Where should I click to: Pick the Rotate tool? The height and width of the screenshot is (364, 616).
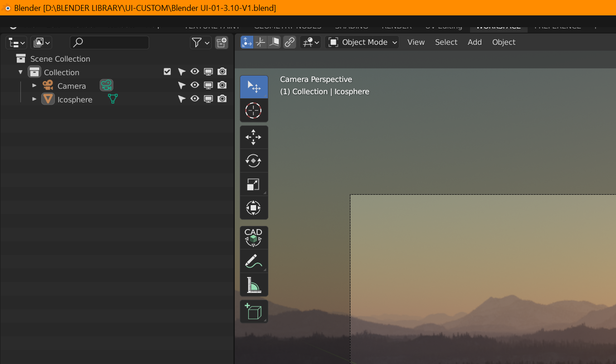(x=254, y=161)
